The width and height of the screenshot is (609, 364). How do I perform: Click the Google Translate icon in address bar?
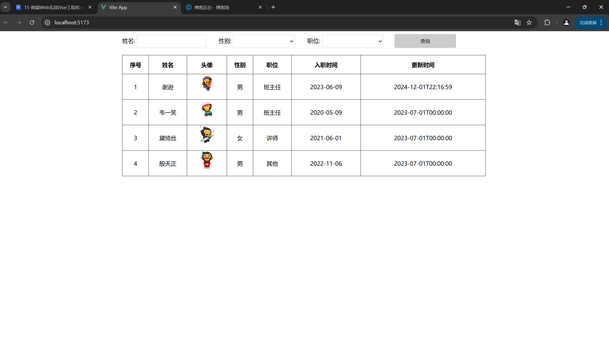(x=517, y=23)
